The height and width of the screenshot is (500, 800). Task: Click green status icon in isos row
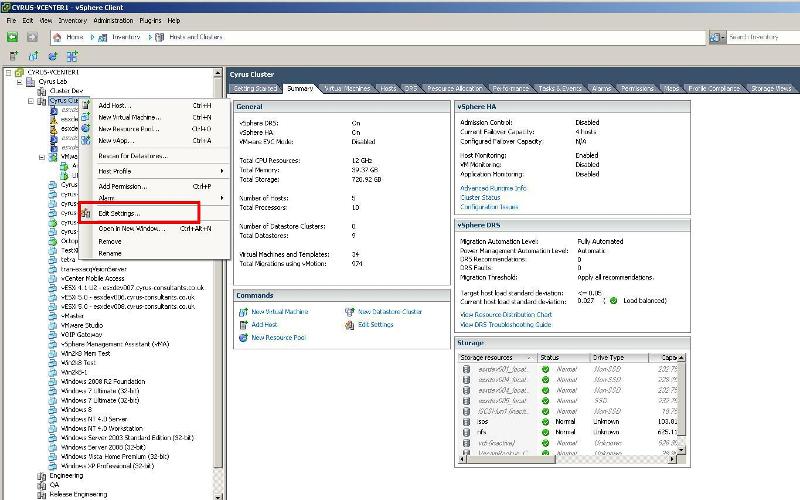(545, 422)
